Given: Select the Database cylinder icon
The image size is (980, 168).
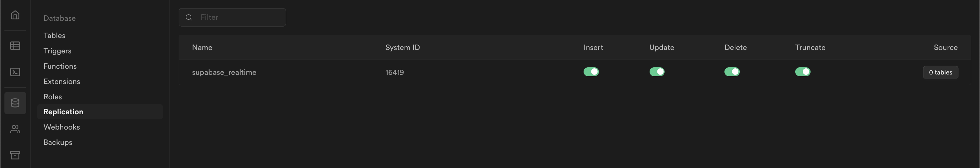Looking at the screenshot, I should [x=15, y=103].
